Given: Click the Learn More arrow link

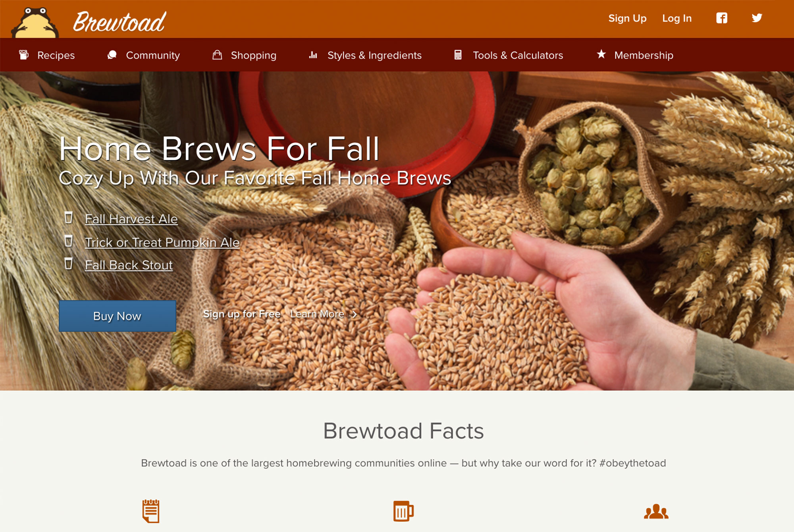Looking at the screenshot, I should click(x=324, y=314).
